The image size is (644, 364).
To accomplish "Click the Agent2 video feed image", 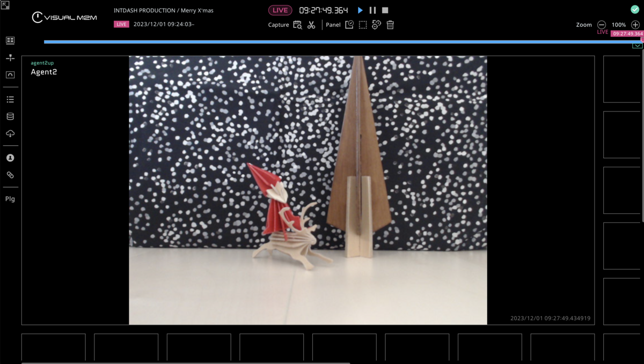I will (x=308, y=190).
